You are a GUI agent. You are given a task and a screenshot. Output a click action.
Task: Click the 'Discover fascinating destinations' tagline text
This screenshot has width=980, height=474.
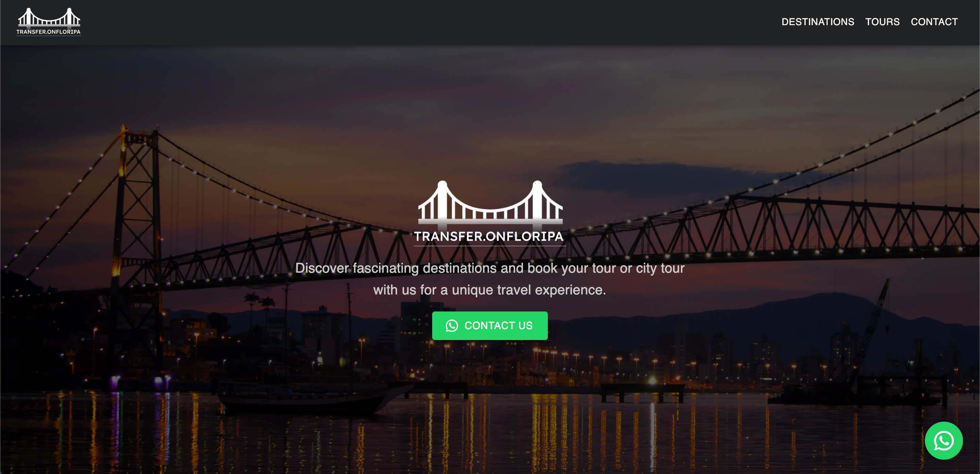coord(490,268)
